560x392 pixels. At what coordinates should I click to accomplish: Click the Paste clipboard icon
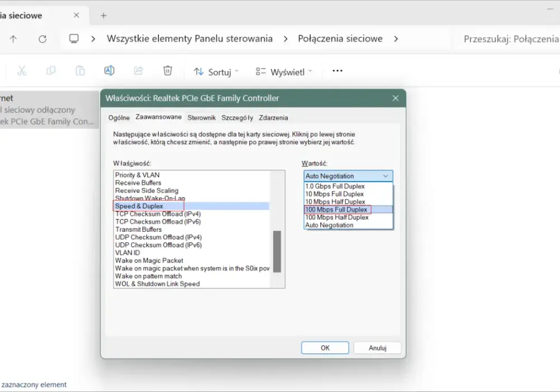pos(80,71)
